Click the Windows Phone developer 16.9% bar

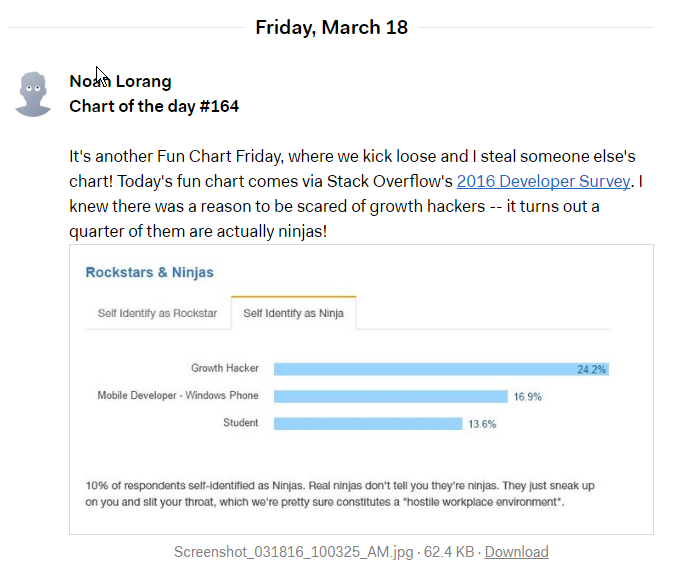(391, 396)
